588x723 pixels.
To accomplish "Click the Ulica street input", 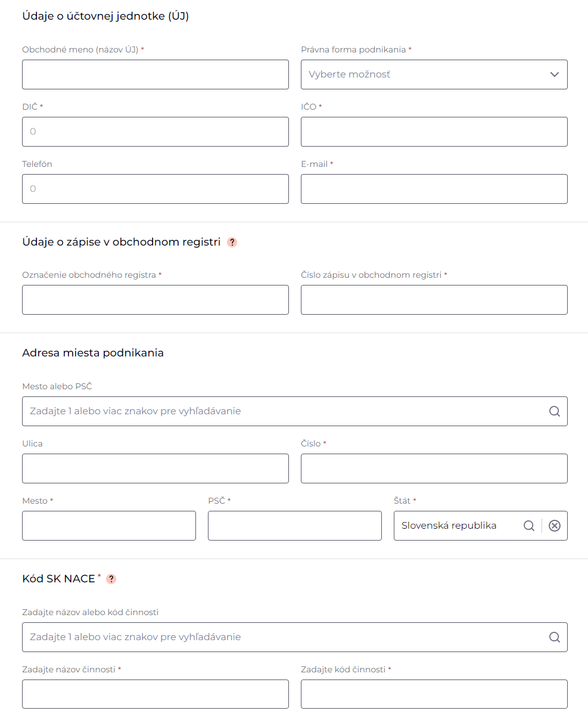I will point(155,468).
